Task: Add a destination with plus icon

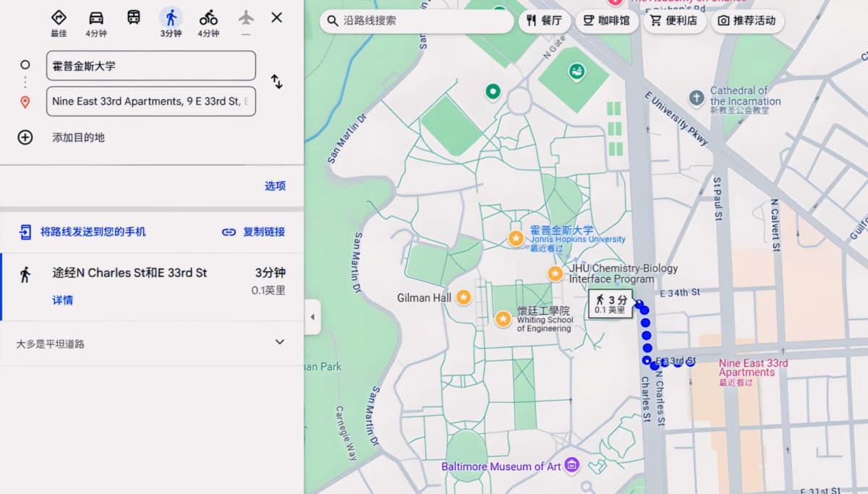Action: tap(25, 137)
